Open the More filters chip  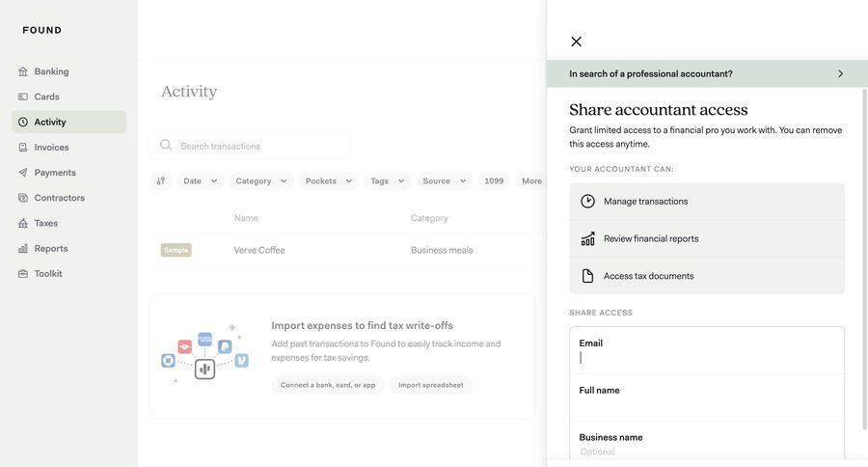click(530, 181)
